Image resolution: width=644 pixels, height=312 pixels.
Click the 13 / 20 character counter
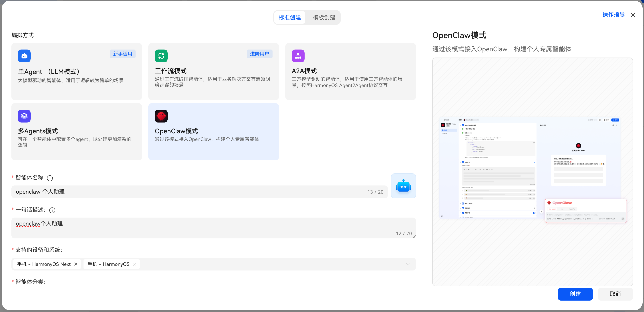[x=375, y=192]
